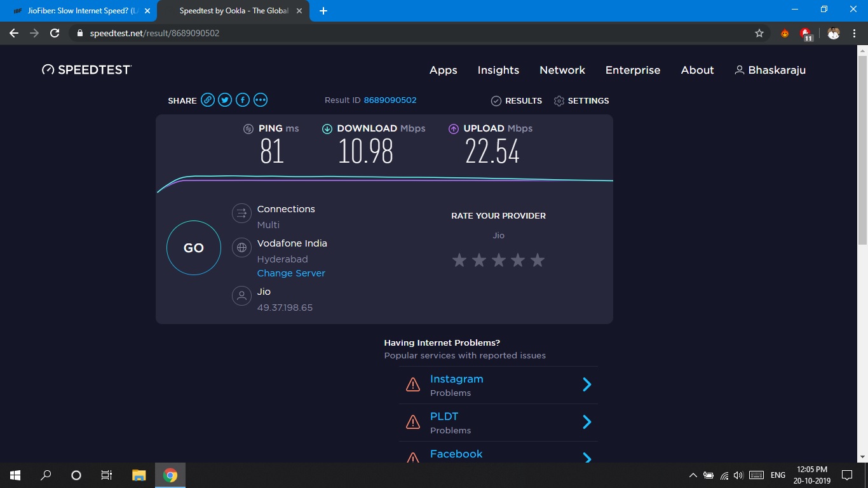Open the volume control in tray
Image resolution: width=868 pixels, height=488 pixels.
(738, 475)
